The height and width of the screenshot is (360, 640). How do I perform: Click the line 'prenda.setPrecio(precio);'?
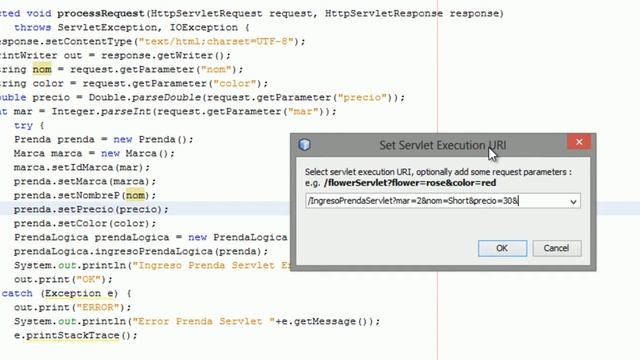[x=91, y=209]
